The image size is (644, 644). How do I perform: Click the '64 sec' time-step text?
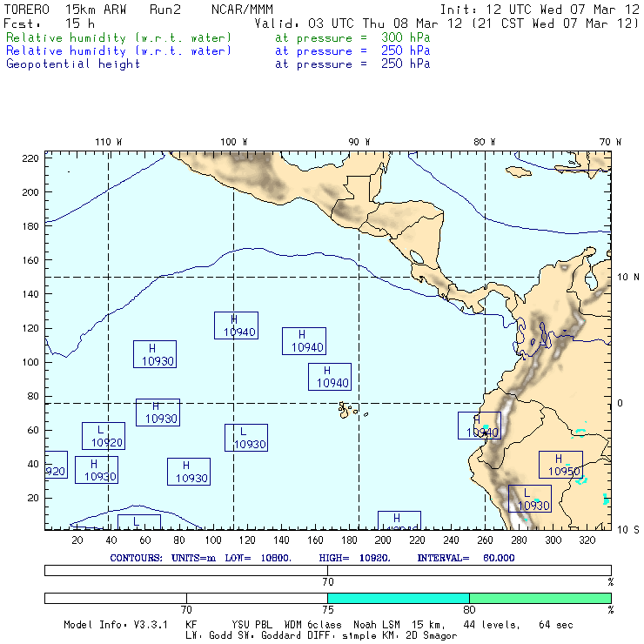pos(556,625)
